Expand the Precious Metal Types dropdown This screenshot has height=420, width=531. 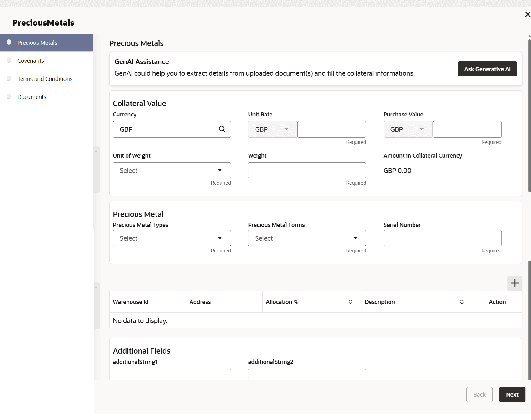pyautogui.click(x=171, y=238)
